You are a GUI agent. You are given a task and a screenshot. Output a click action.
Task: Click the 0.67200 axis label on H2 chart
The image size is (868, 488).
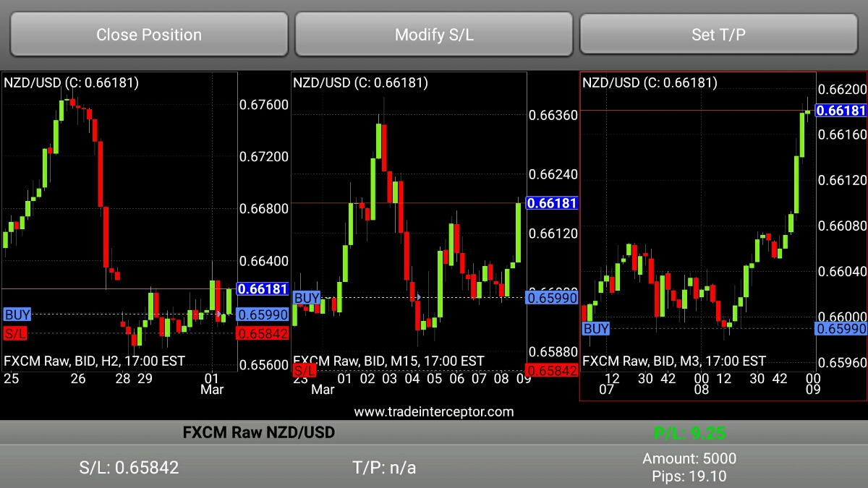[x=264, y=157]
